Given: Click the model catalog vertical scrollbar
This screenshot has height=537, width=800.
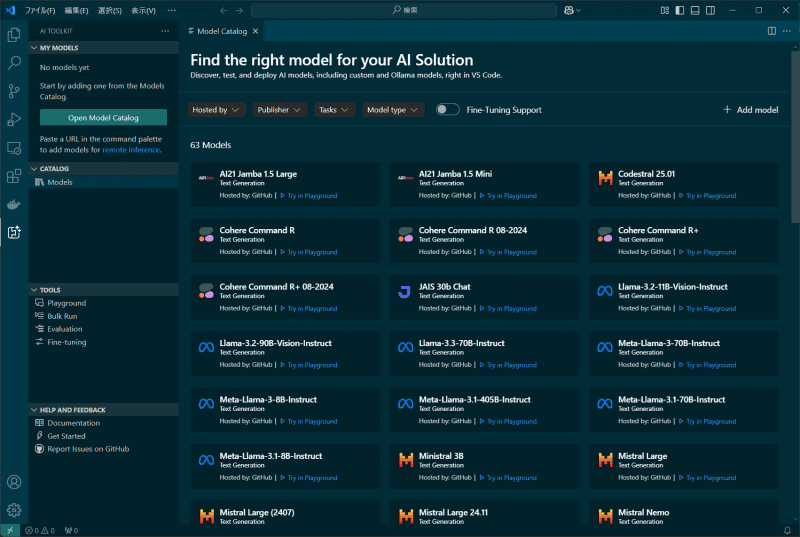Looking at the screenshot, I should pyautogui.click(x=795, y=137).
